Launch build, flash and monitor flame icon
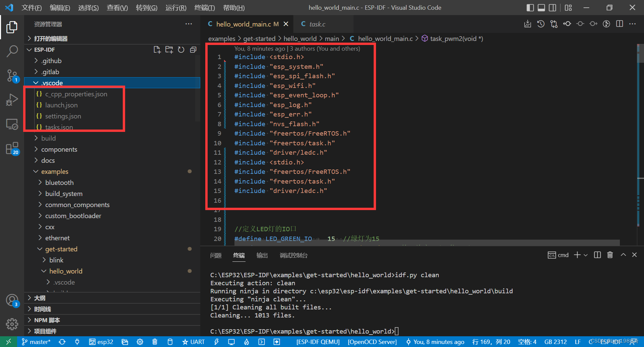The height and width of the screenshot is (347, 644). (247, 342)
